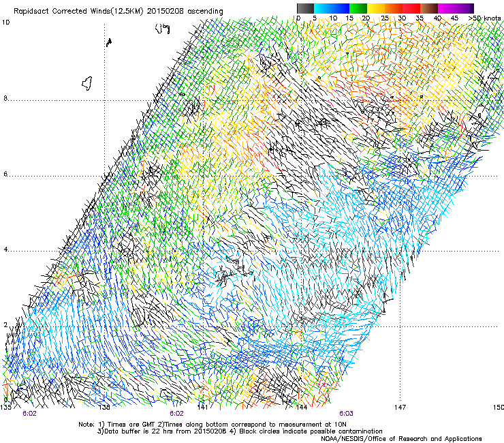The height and width of the screenshot is (443, 504).
Task: Click the longitude label '135'
Action: [x=5, y=408]
